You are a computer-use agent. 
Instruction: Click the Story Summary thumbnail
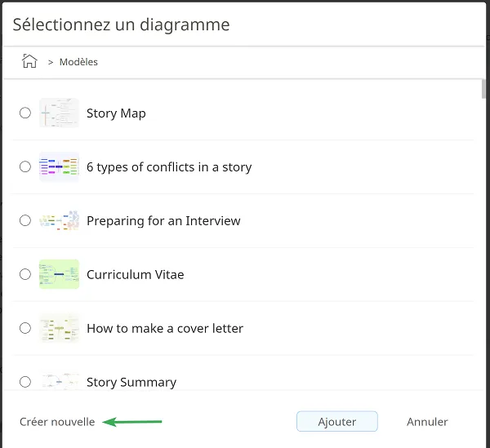[59, 380]
